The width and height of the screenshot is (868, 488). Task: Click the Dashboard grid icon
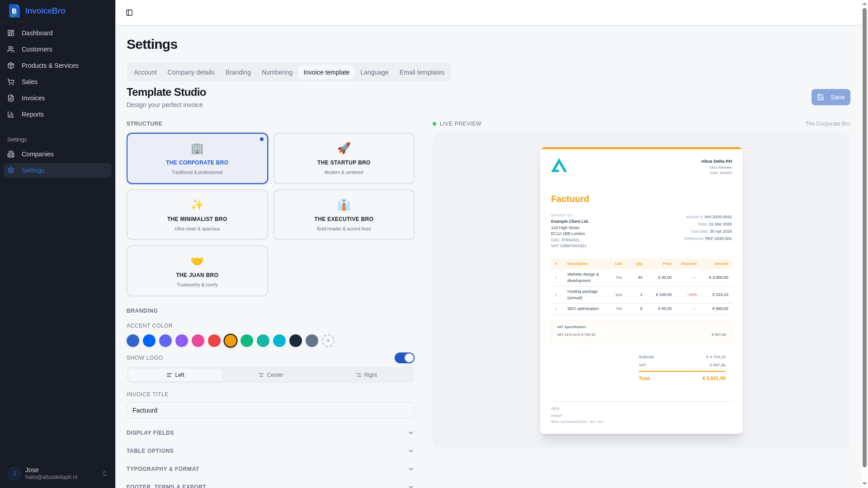[x=11, y=33]
